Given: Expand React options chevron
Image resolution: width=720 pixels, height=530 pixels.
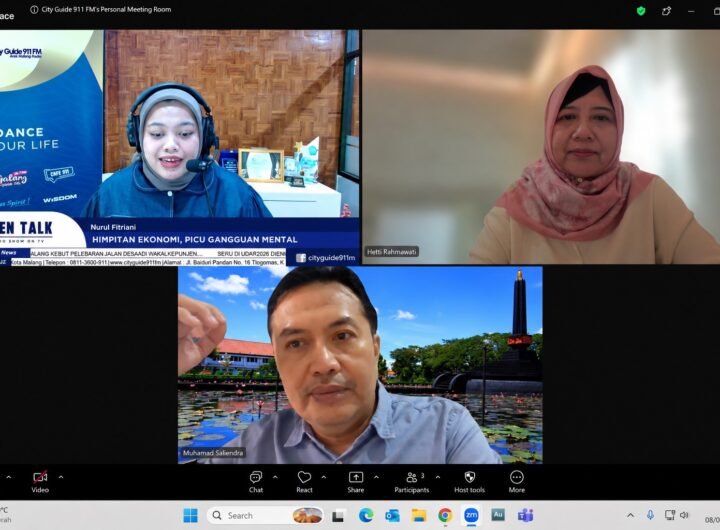Looking at the screenshot, I should pos(324,477).
